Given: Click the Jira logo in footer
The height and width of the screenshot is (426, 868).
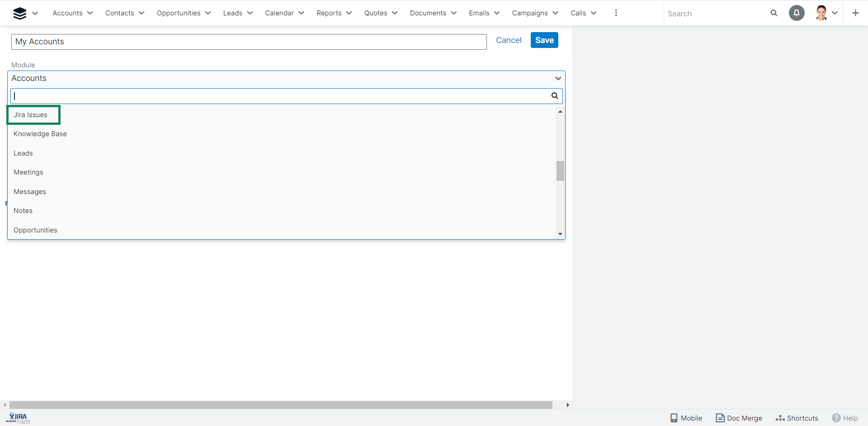Looking at the screenshot, I should pos(18,417).
